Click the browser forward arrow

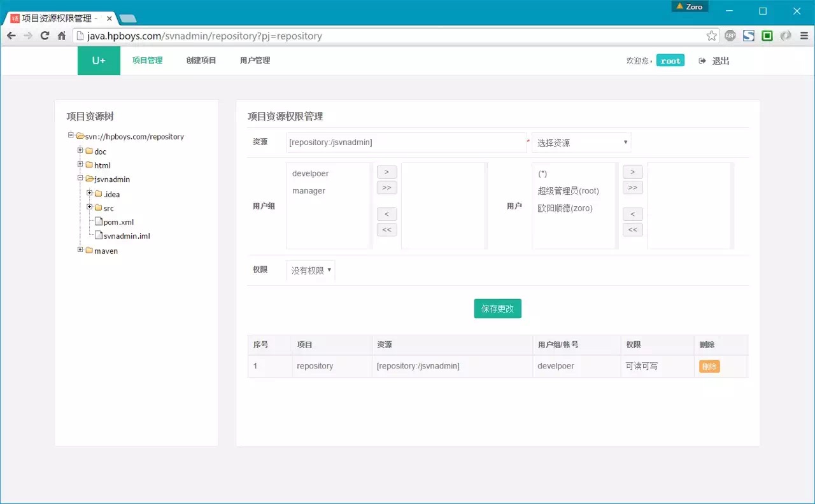tap(28, 36)
